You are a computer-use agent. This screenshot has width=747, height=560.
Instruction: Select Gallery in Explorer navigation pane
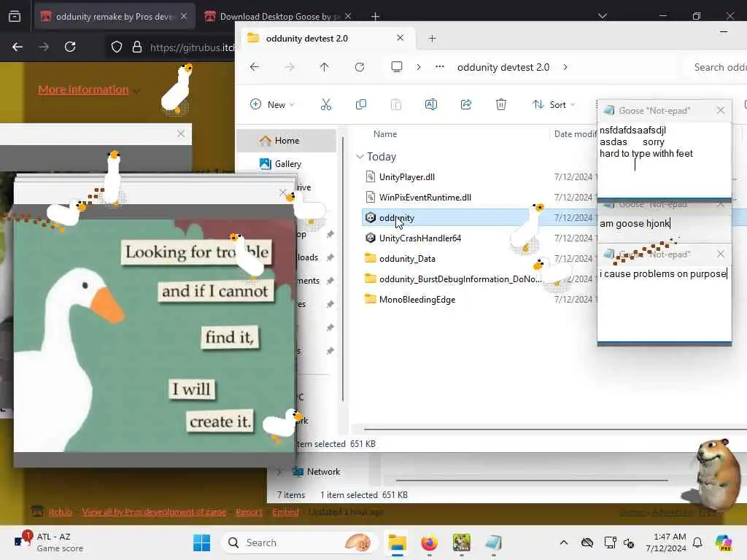click(287, 164)
